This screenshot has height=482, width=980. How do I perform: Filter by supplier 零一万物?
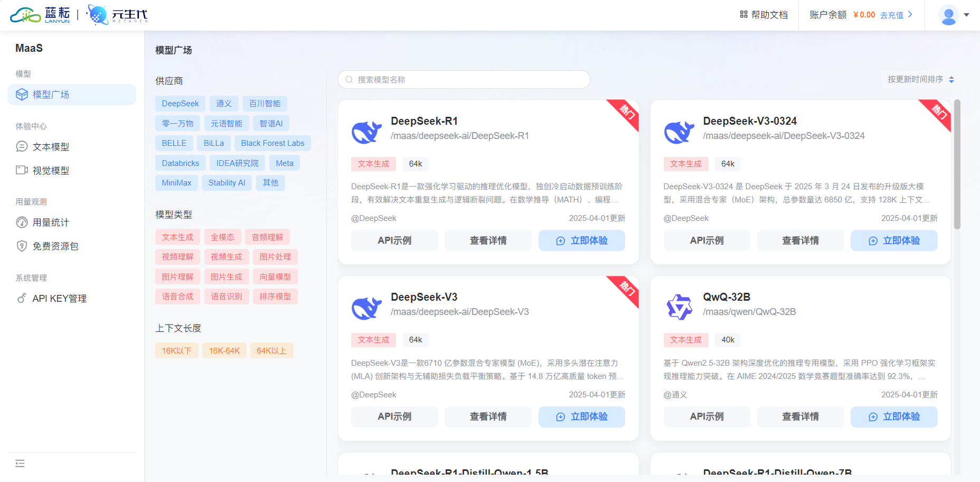pyautogui.click(x=177, y=124)
